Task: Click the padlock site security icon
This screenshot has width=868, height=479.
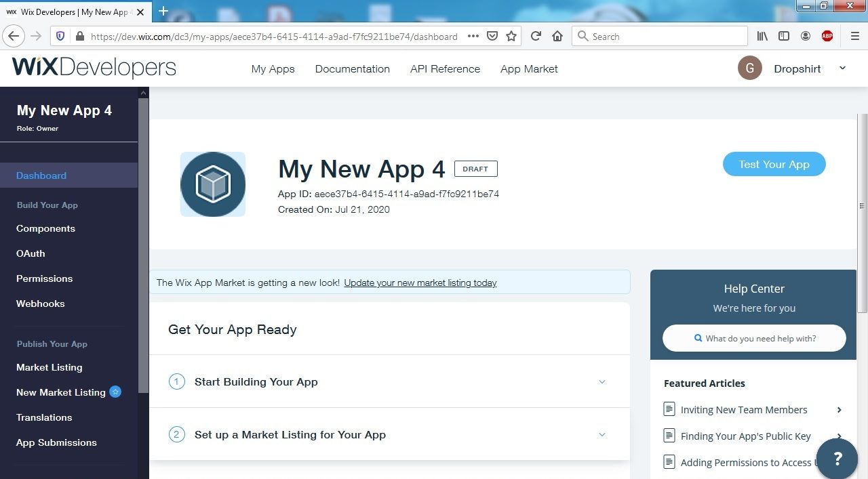Action: pos(79,37)
